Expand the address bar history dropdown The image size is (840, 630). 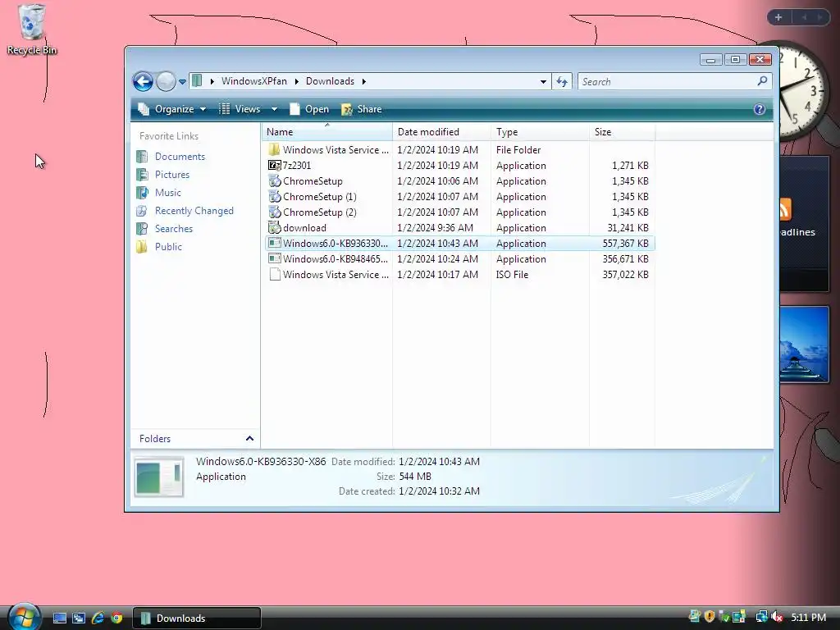[543, 81]
